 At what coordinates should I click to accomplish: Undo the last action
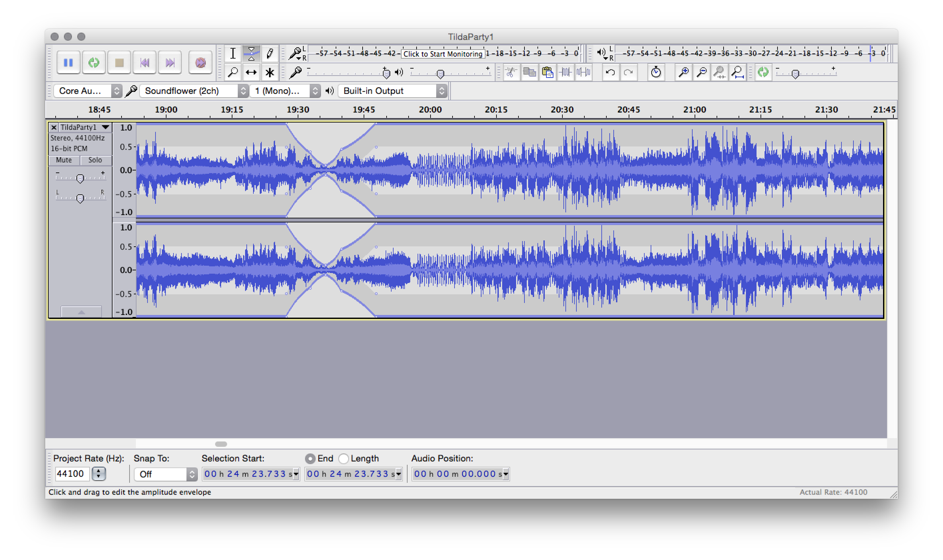click(x=610, y=72)
